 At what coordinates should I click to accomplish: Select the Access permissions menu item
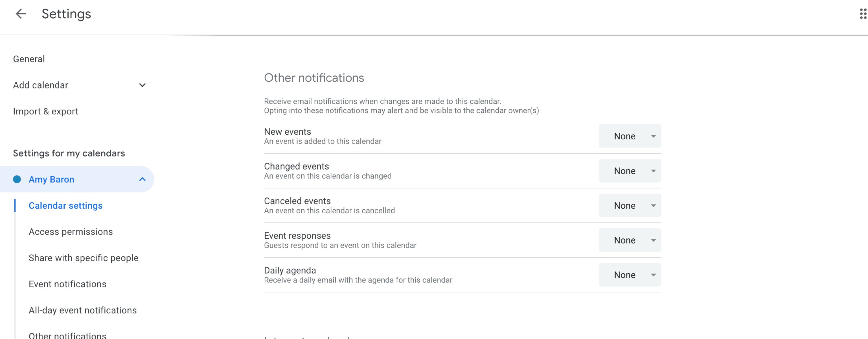coord(70,232)
